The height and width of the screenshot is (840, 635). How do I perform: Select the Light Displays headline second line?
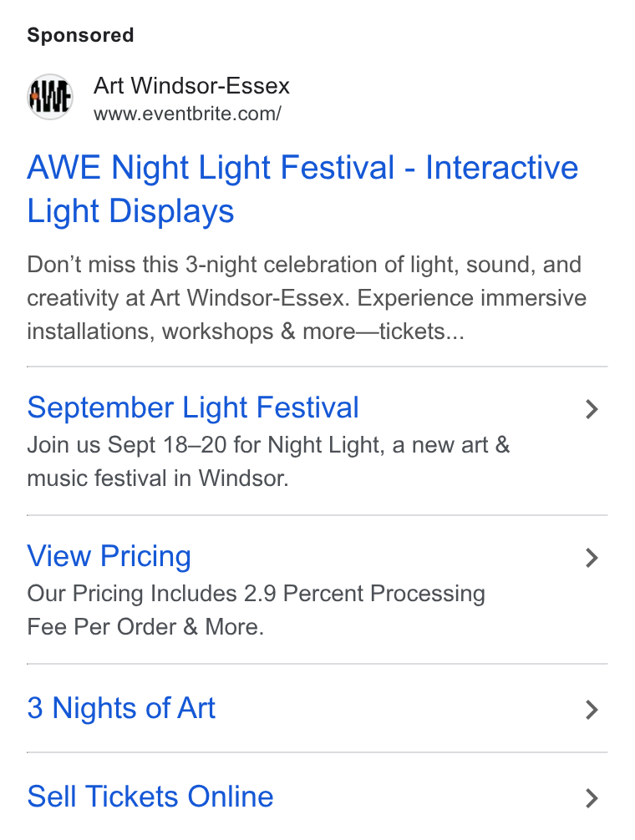tap(130, 210)
